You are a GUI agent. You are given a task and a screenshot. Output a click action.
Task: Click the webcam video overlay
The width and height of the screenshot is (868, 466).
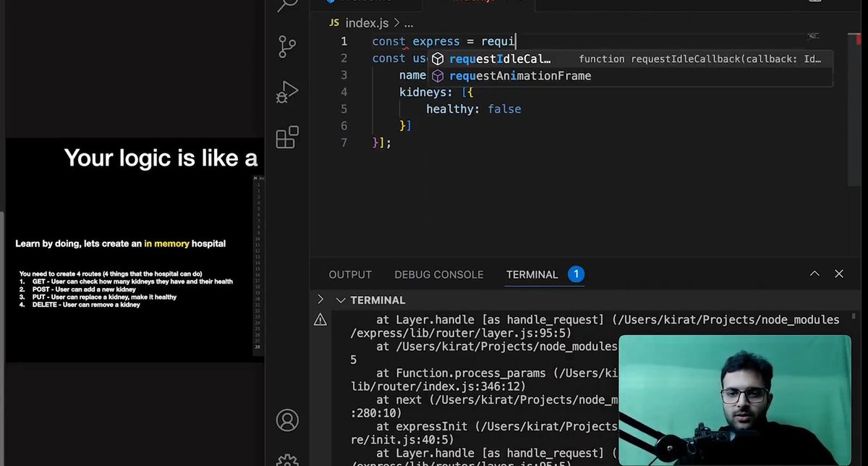735,399
